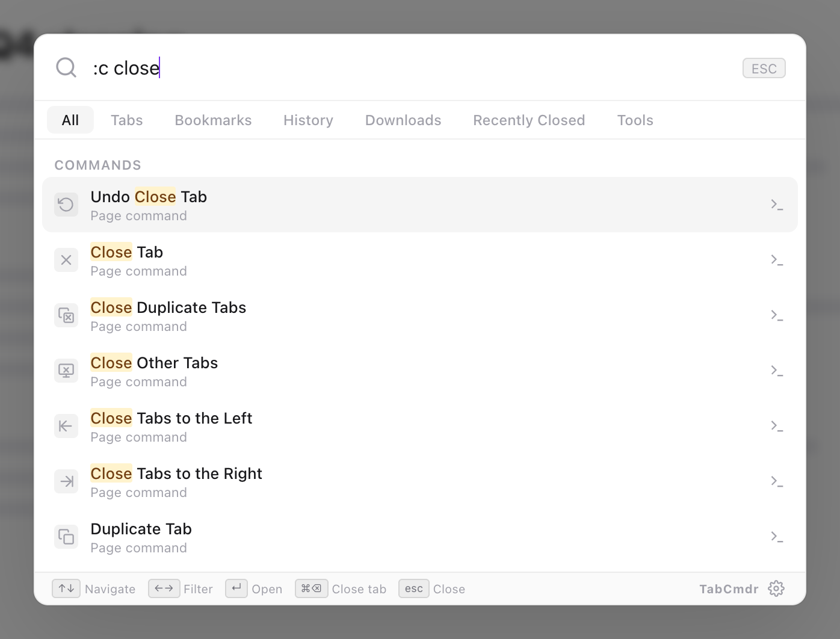Click the Close Tabs to the Right arrow icon
Image resolution: width=840 pixels, height=639 pixels.
tap(66, 481)
